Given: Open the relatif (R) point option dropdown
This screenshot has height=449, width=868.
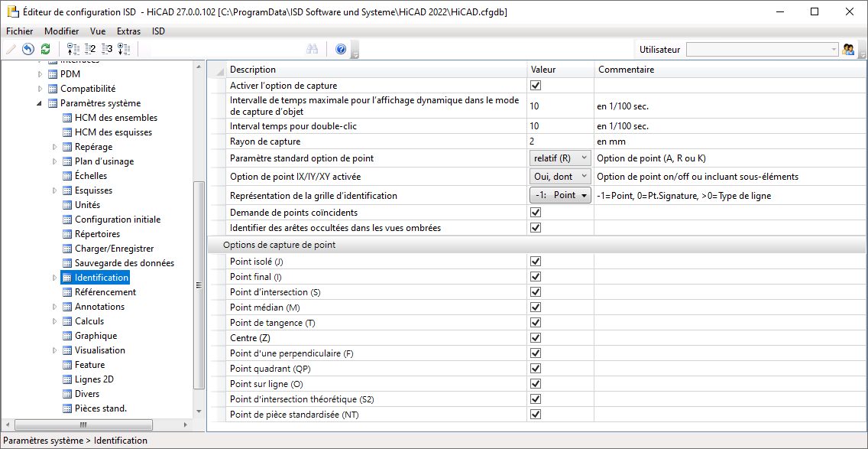Looking at the screenshot, I should (560, 158).
